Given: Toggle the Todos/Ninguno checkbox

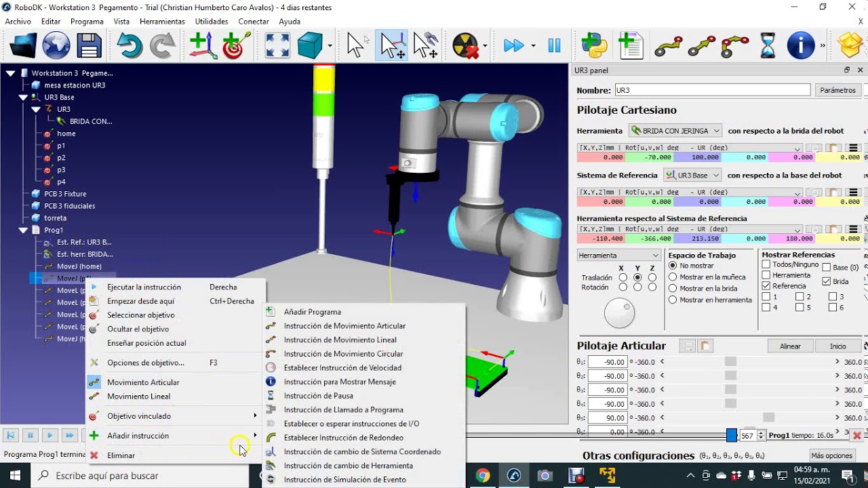Looking at the screenshot, I should [766, 264].
